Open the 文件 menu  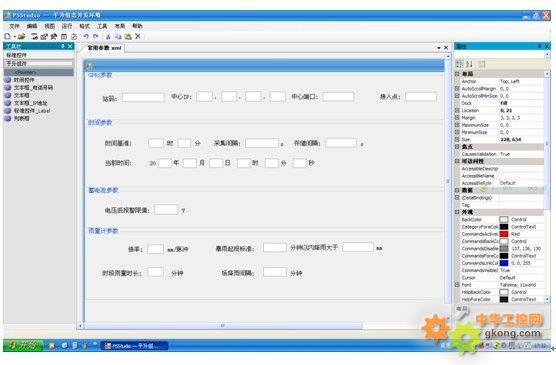tap(15, 26)
